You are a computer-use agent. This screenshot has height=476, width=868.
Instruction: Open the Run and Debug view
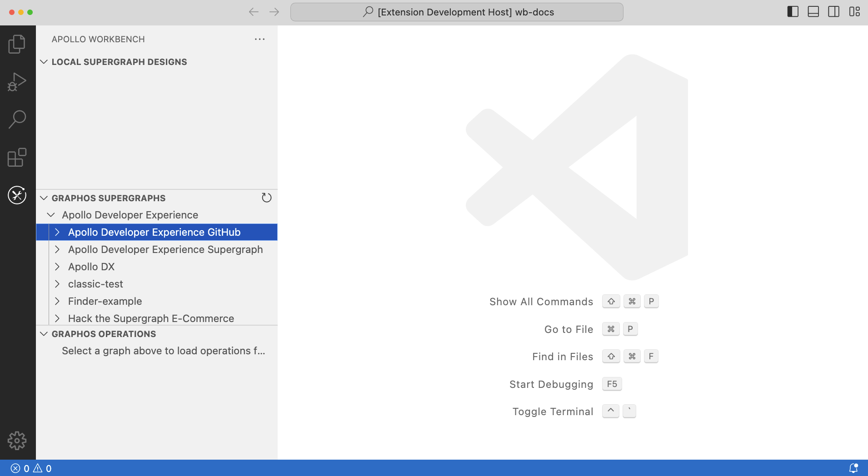17,82
